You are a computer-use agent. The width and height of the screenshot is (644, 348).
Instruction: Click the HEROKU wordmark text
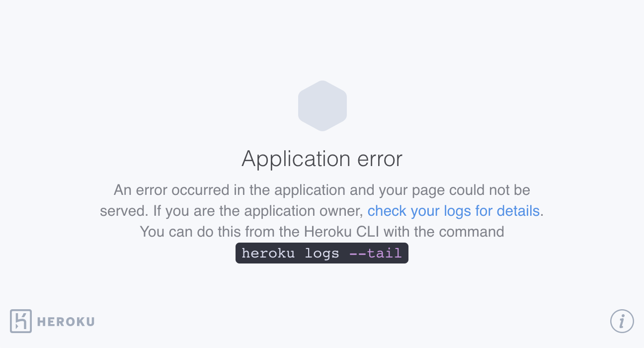tap(66, 322)
